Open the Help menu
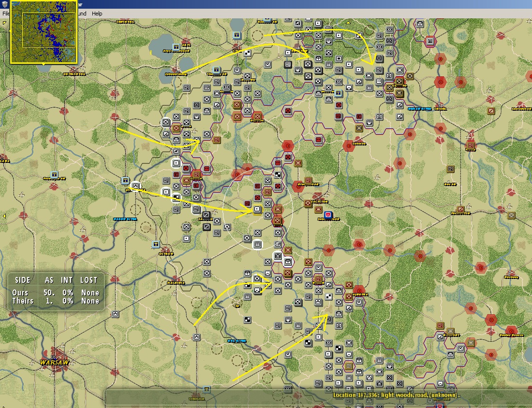532x408 pixels. 97,14
